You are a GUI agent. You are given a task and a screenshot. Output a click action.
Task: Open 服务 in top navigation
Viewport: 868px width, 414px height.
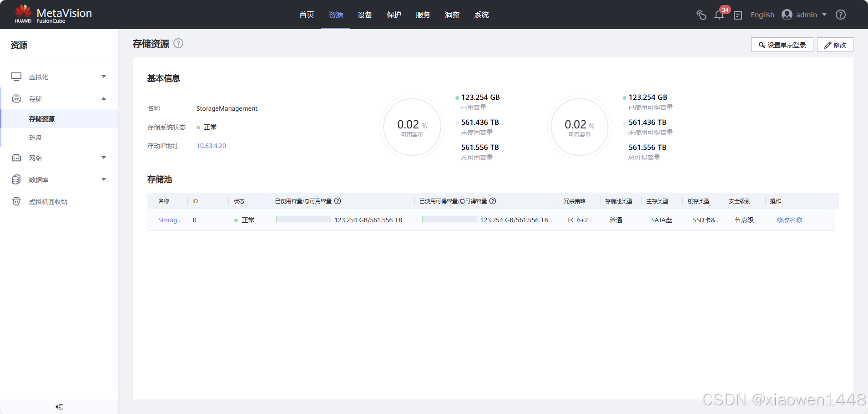point(423,15)
